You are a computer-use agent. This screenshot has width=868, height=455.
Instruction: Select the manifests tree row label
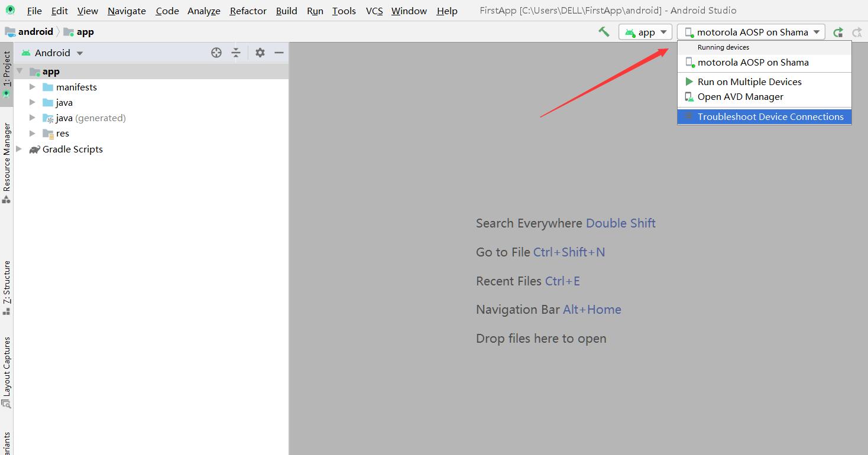point(76,87)
